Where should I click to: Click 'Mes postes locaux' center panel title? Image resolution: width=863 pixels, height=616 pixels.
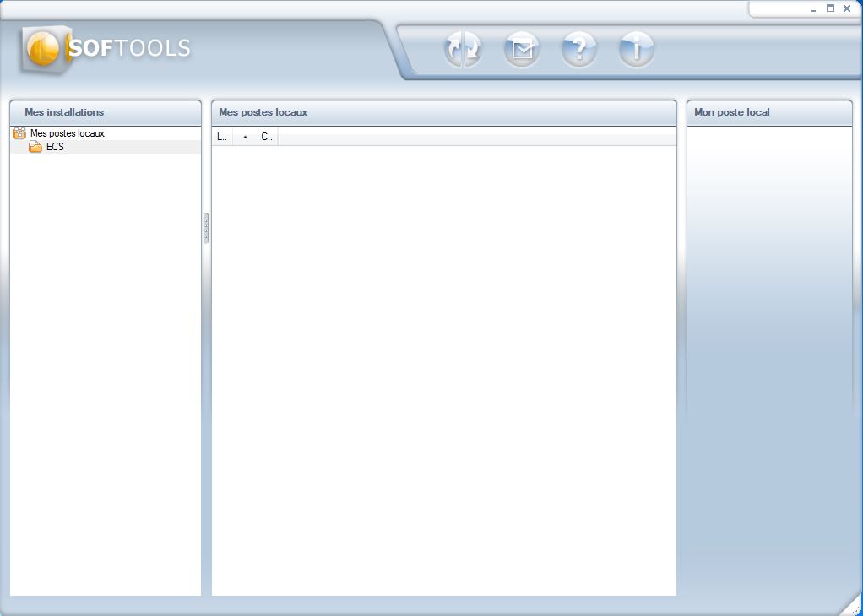tap(263, 112)
